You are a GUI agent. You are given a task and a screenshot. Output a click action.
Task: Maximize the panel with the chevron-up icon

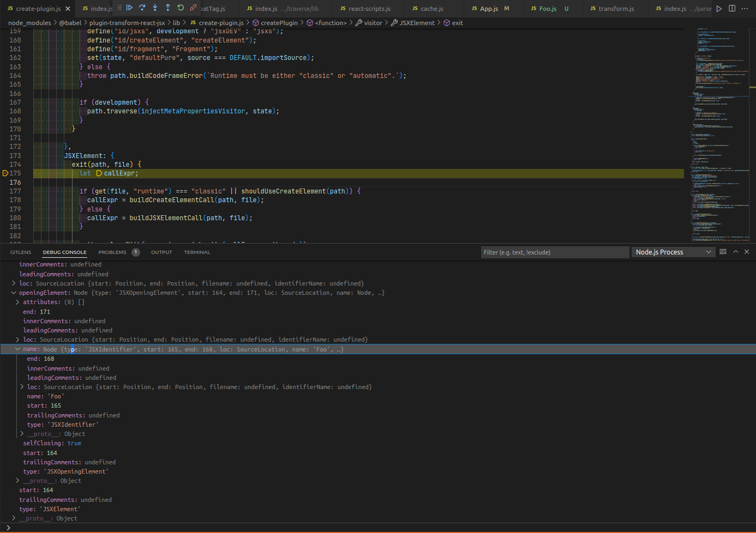735,252
